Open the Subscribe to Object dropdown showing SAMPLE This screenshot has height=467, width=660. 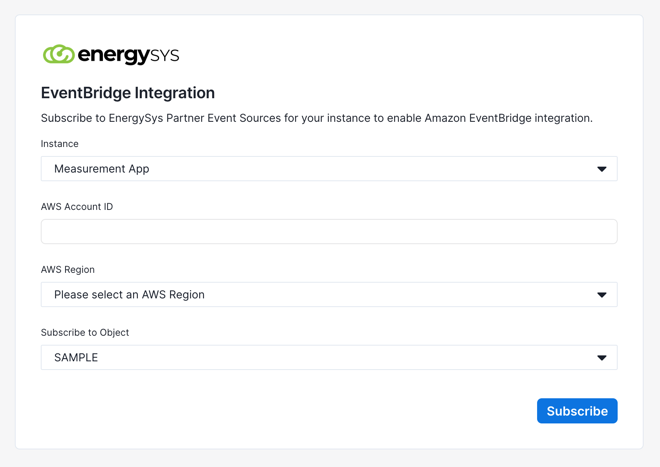point(329,358)
